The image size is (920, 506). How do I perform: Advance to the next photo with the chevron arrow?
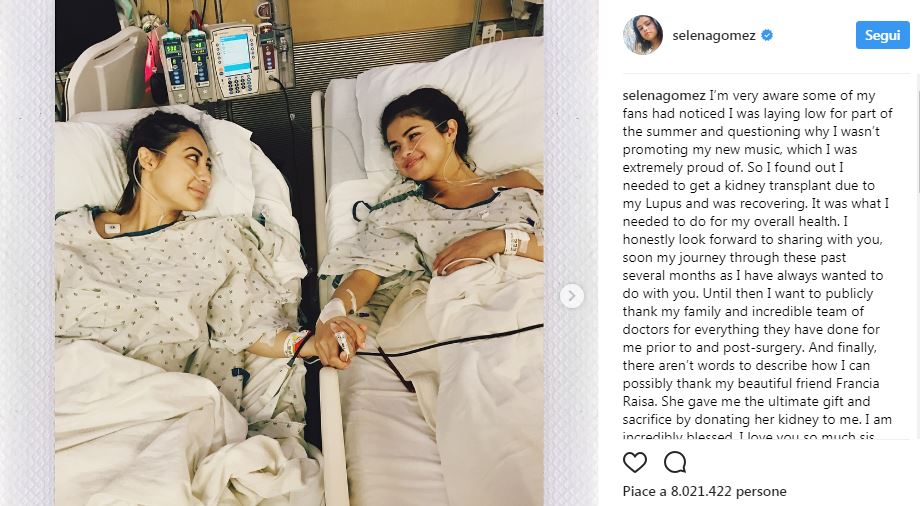coord(572,296)
